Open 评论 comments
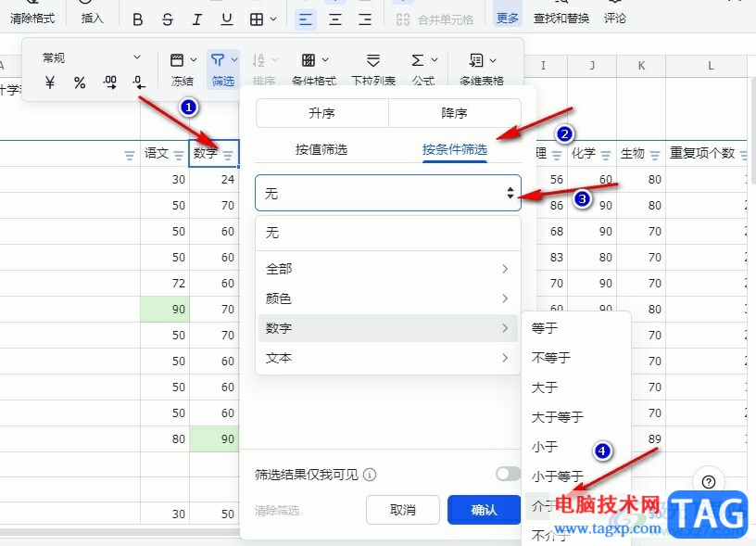The image size is (756, 546). pos(615,19)
